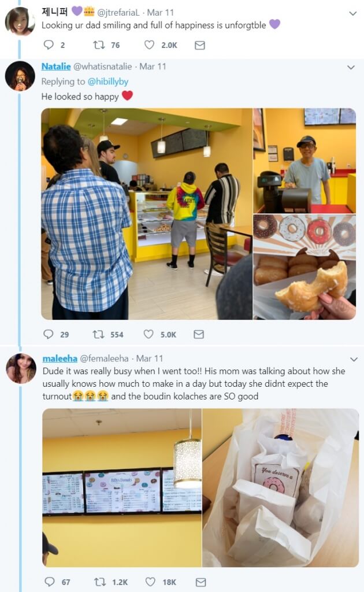Open replies on Natalie's tweet with 29 comments
364x592 pixels.
(x=49, y=334)
